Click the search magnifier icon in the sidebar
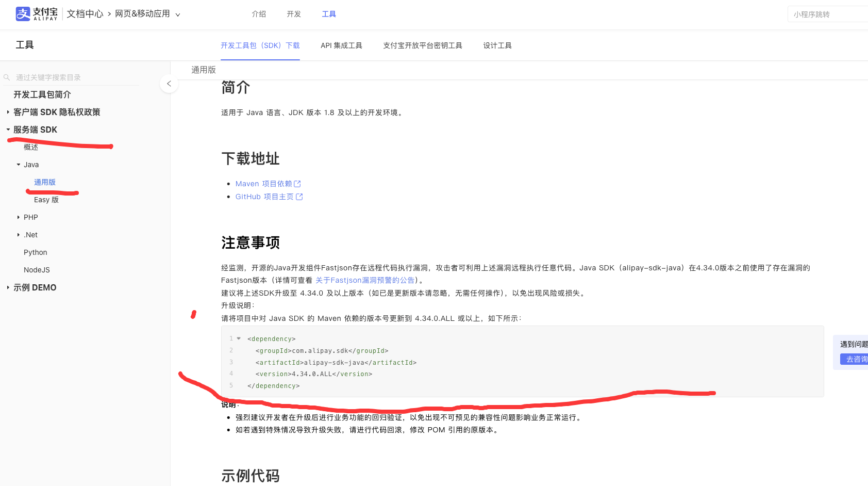The image size is (868, 486). 7,77
